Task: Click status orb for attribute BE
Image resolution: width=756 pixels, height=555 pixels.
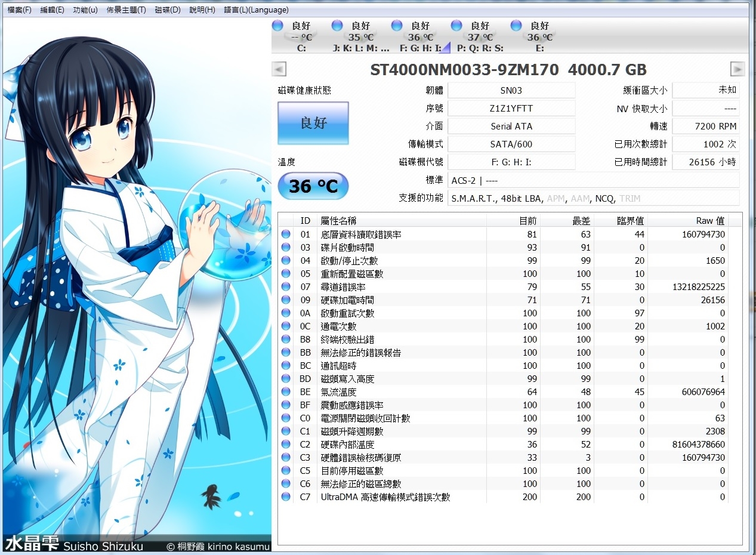Action: point(286,392)
